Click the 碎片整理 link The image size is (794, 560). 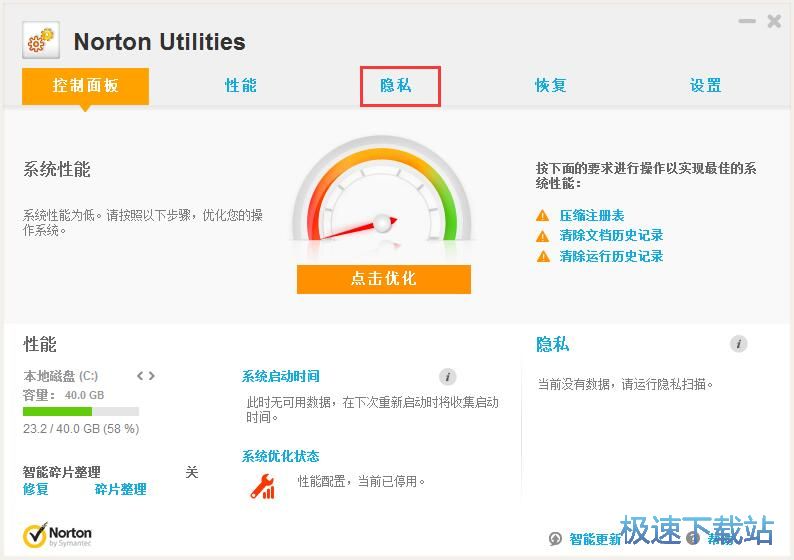tap(121, 489)
